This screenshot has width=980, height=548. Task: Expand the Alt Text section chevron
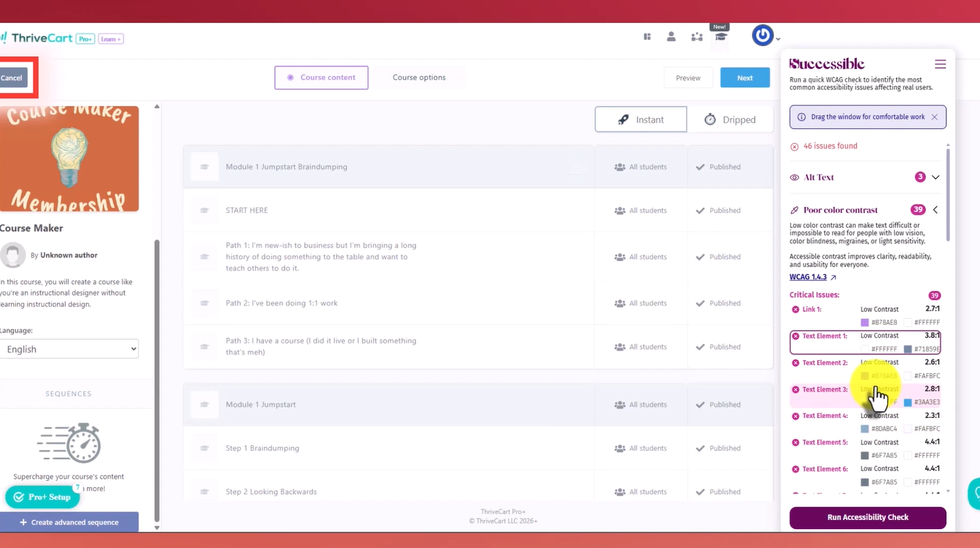(x=935, y=178)
